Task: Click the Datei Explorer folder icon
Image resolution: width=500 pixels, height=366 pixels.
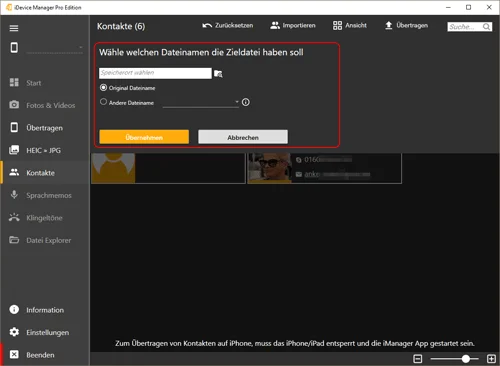Action: click(14, 240)
